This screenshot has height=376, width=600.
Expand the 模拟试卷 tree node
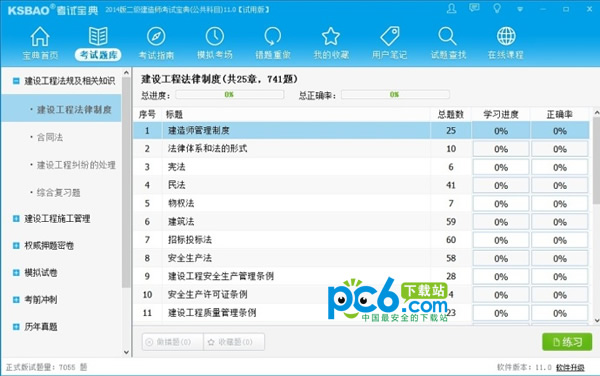pos(16,272)
